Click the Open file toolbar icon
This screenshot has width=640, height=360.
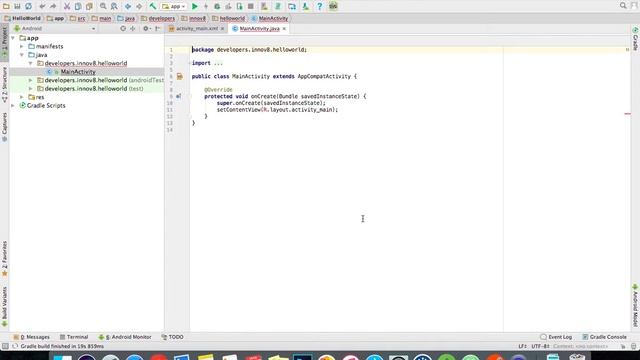tap(6, 6)
